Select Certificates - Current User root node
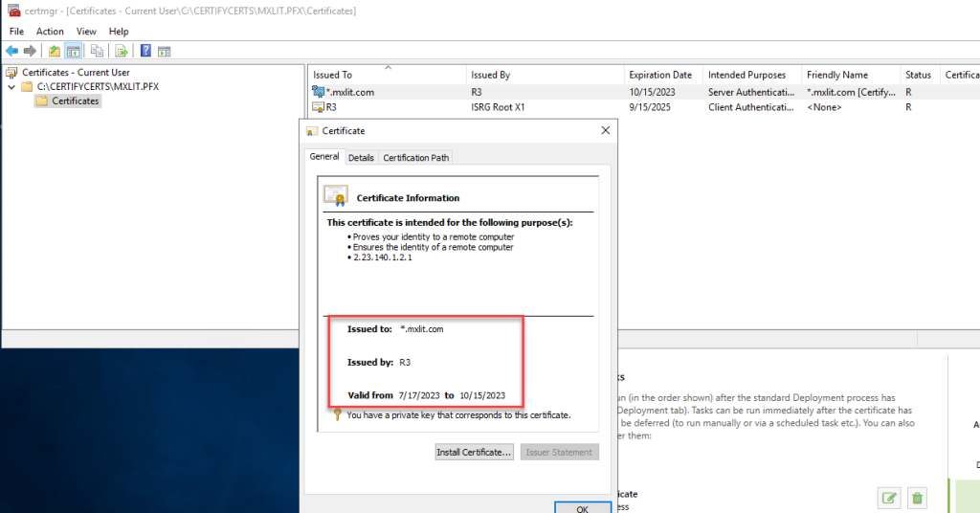Screen dimensions: 980x513 [x=75, y=72]
